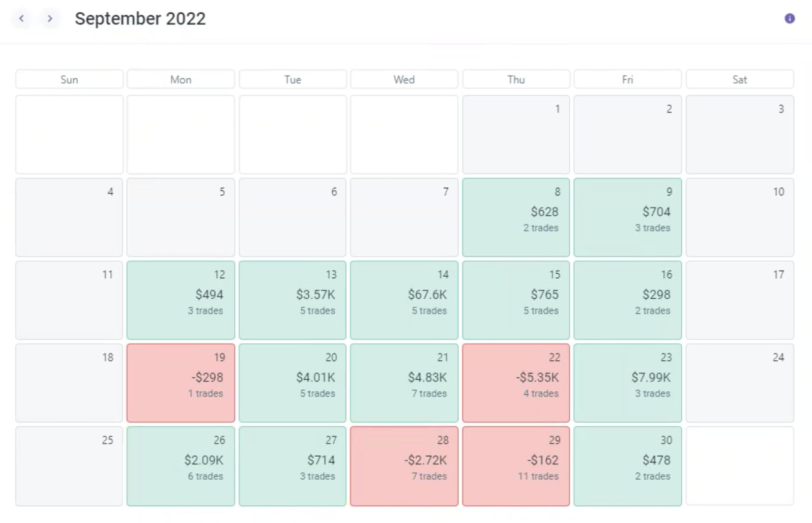Select September 26 showing $2.09K profit

[180, 466]
